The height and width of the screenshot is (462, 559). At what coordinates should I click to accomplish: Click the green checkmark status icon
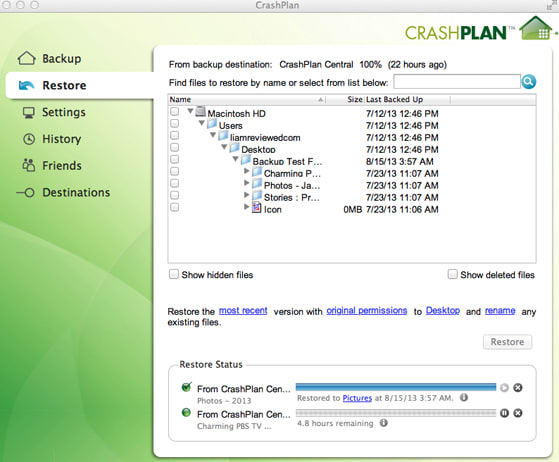[x=186, y=386]
